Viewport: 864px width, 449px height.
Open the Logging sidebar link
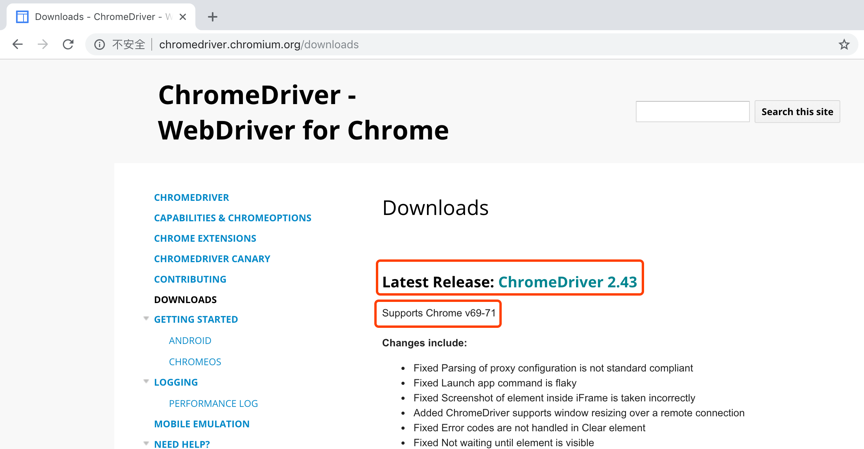coord(176,382)
